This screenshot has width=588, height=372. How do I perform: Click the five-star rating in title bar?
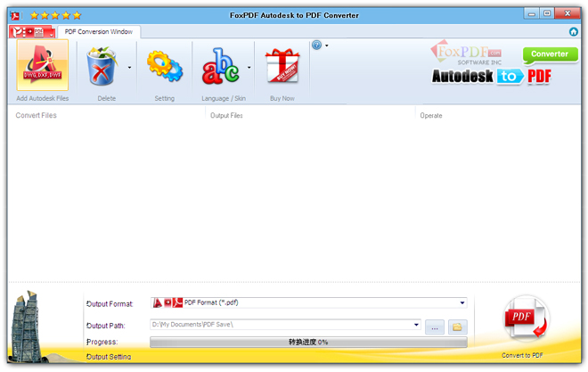click(x=55, y=15)
